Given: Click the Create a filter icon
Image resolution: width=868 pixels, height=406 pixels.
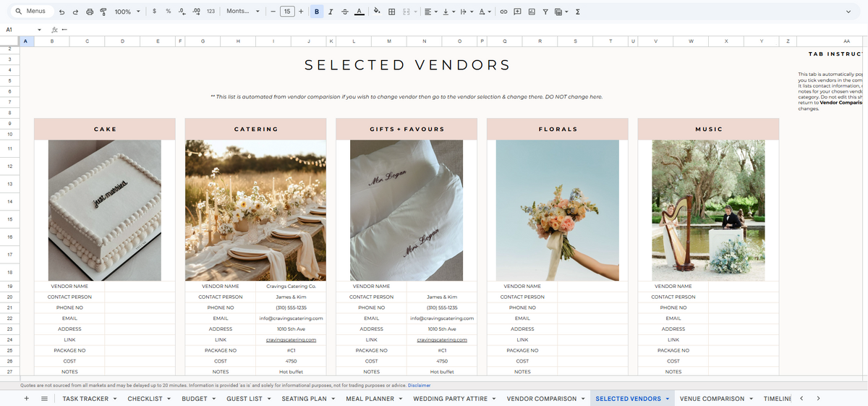Looking at the screenshot, I should coord(545,12).
